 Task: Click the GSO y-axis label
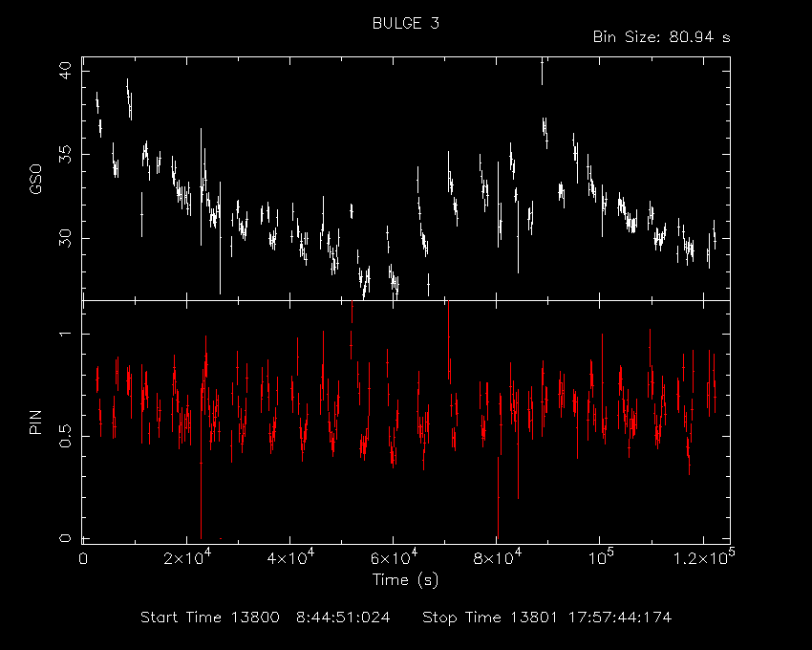pyautogui.click(x=35, y=179)
